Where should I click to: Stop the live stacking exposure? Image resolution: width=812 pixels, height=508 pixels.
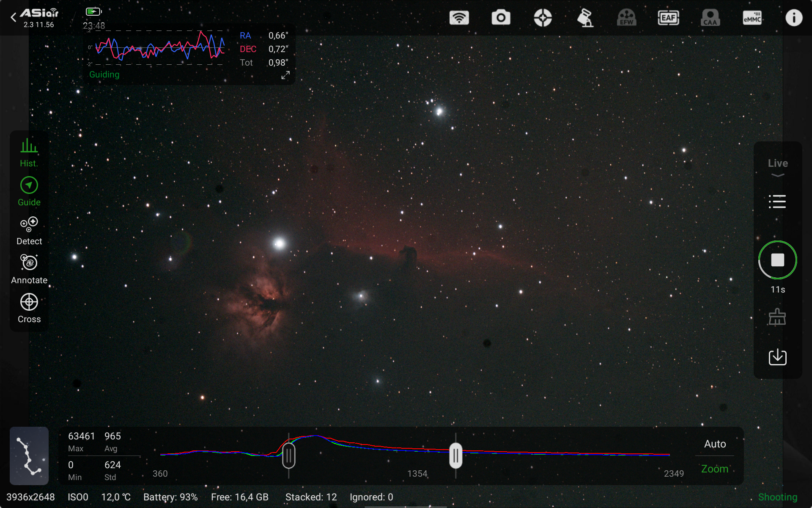777,260
